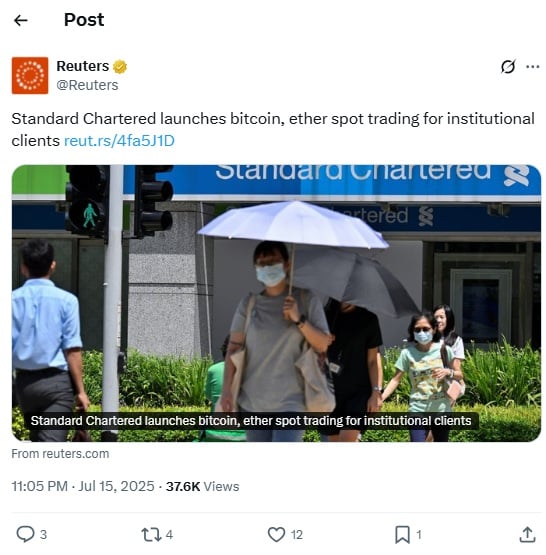Open the reut.rs/4fa5J1D link
This screenshot has height=555, width=546.
[x=119, y=141]
